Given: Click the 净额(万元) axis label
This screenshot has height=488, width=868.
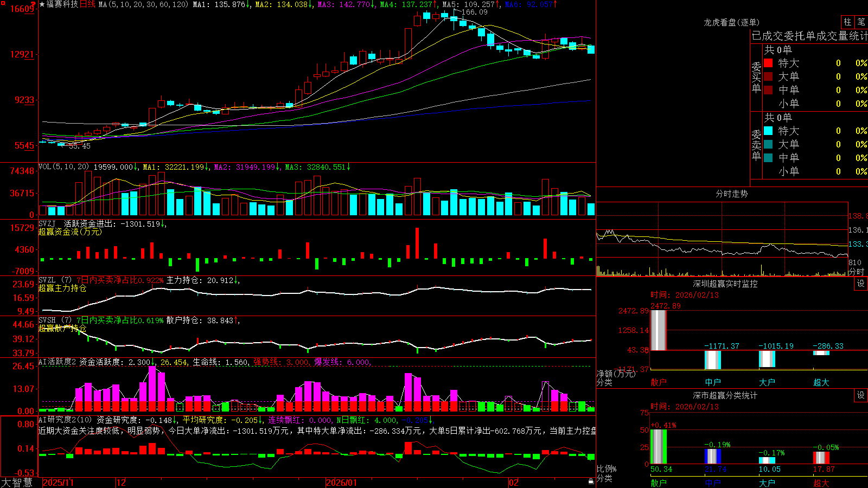Looking at the screenshot, I should [x=616, y=374].
